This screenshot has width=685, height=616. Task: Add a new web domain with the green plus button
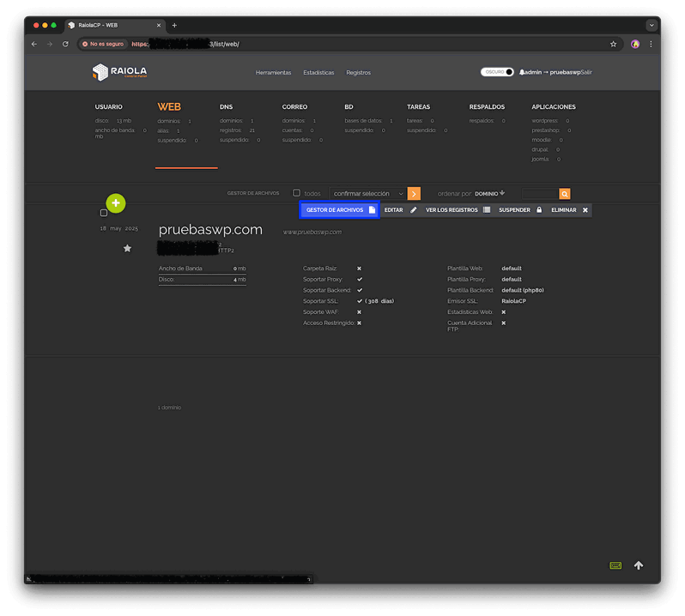116,203
